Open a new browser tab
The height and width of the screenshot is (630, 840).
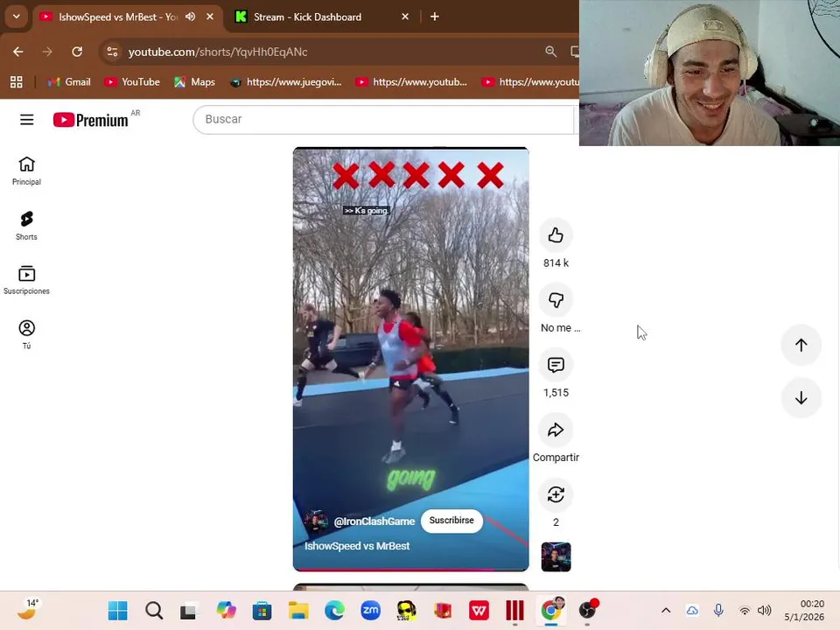[x=435, y=17]
